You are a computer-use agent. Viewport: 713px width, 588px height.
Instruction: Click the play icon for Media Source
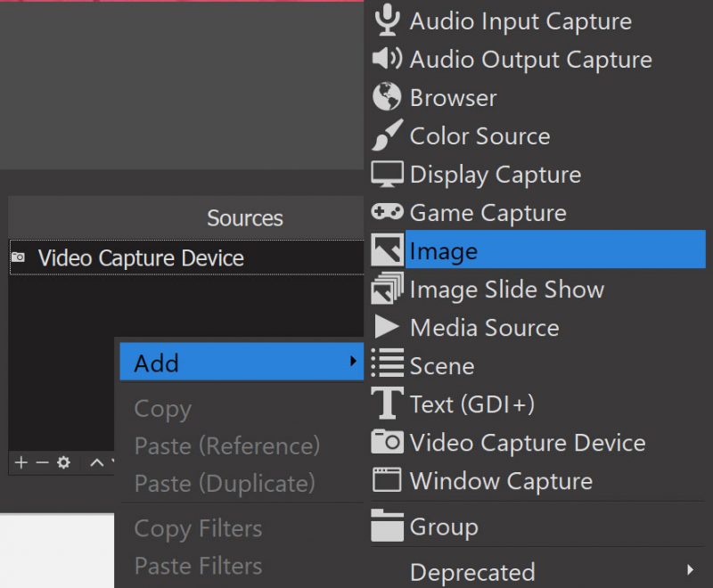pyautogui.click(x=387, y=328)
